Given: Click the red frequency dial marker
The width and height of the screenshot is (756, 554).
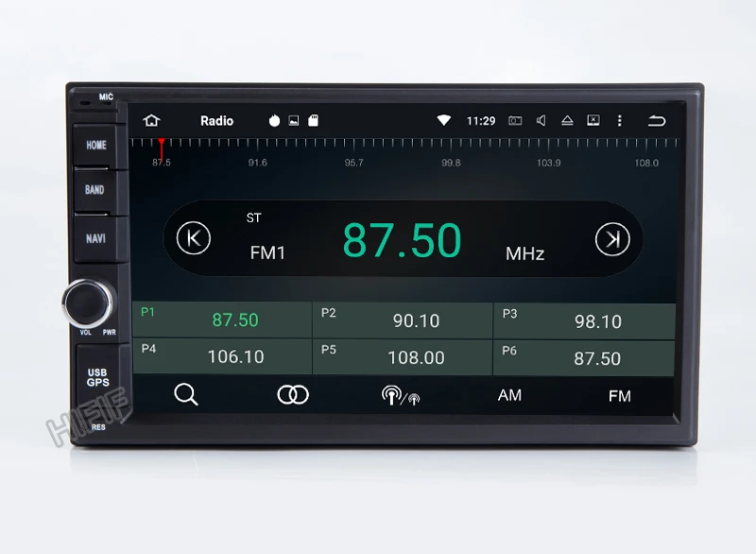Looking at the screenshot, I should tap(161, 148).
